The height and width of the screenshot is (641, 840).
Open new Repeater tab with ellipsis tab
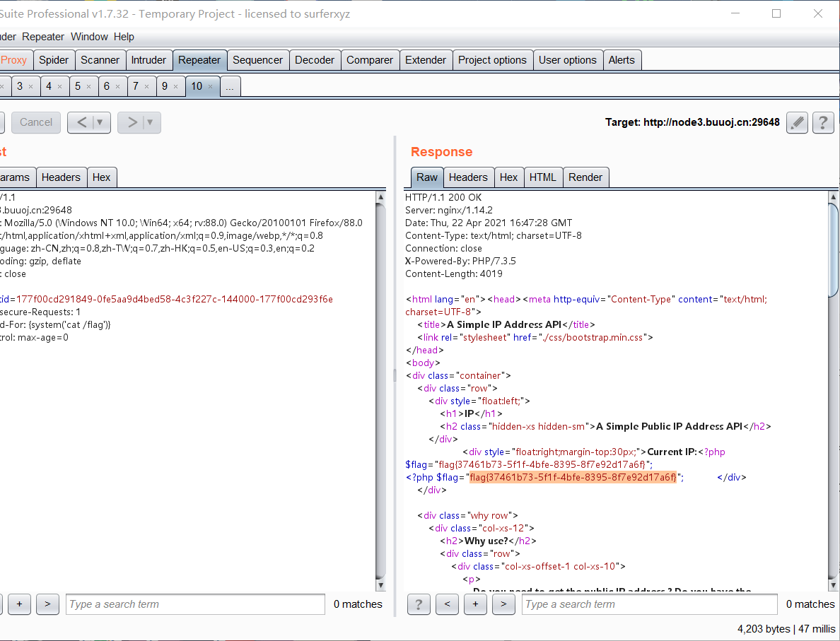point(230,86)
